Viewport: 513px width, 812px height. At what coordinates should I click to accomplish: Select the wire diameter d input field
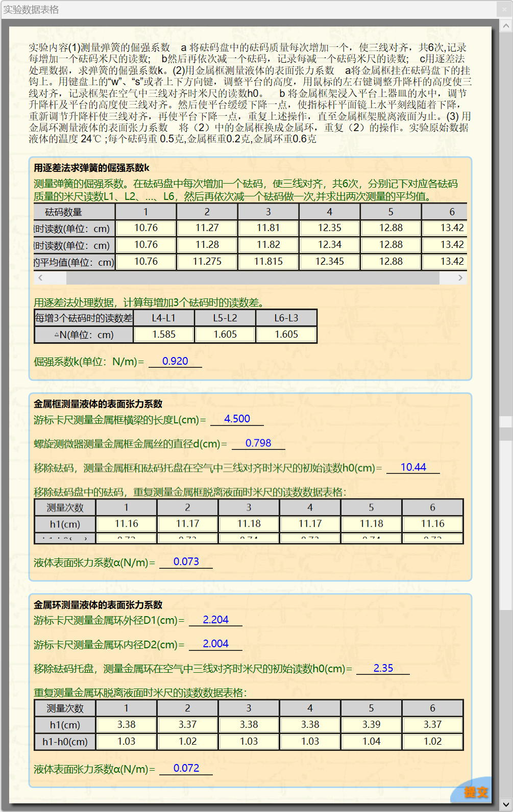pyautogui.click(x=258, y=443)
